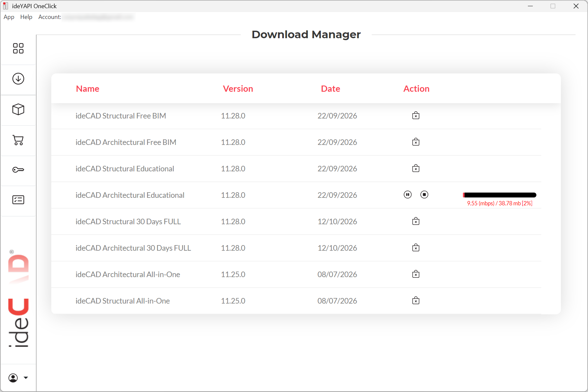Select ideCAD Architectural 30 Days FULL name

pos(133,248)
